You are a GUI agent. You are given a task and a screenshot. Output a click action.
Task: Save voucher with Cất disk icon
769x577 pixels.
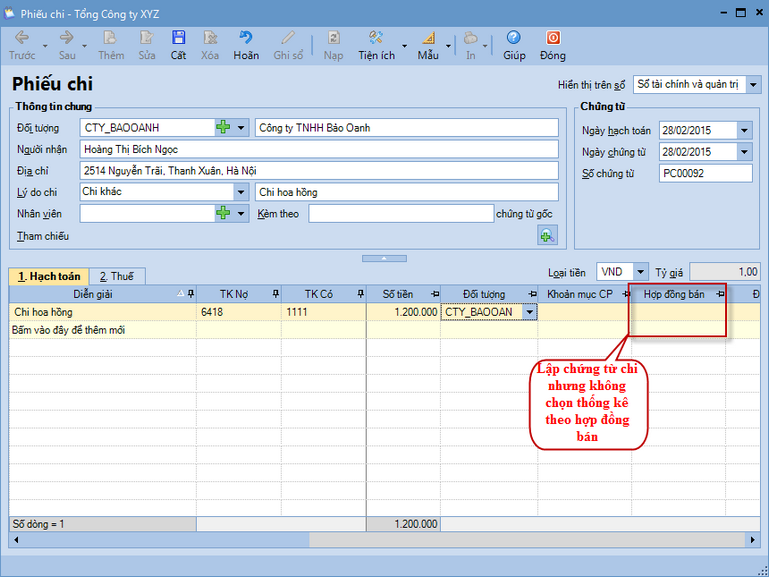(x=178, y=38)
